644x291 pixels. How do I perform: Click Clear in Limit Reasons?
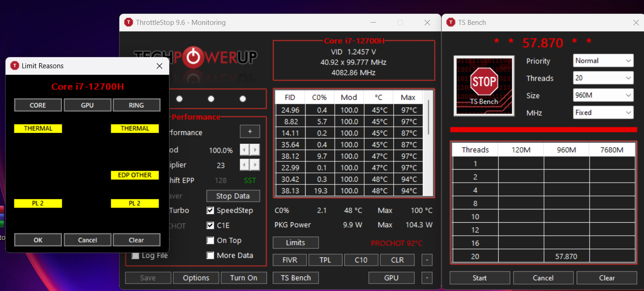point(136,240)
